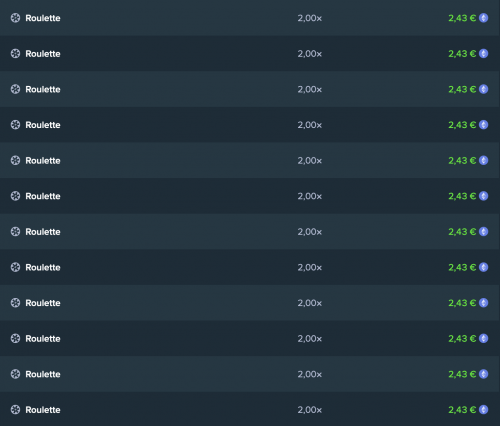500x426 pixels.
Task: Click the Ethereum coin icon in the topmost row
Action: point(484,18)
